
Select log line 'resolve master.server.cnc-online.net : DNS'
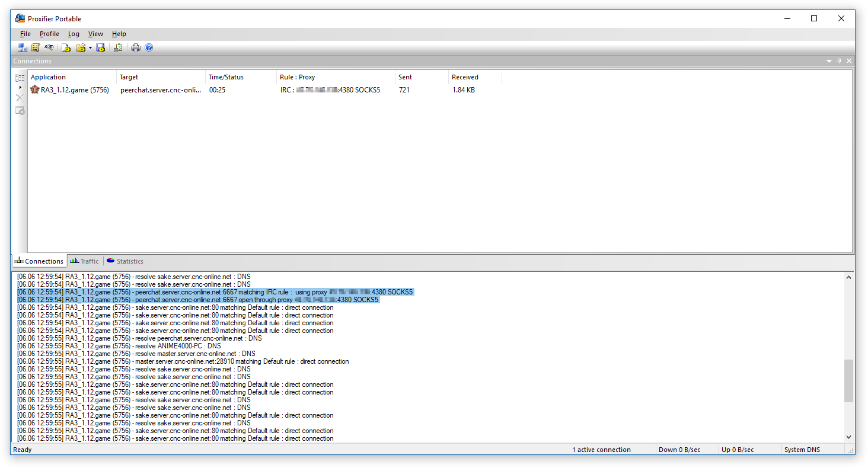point(136,354)
